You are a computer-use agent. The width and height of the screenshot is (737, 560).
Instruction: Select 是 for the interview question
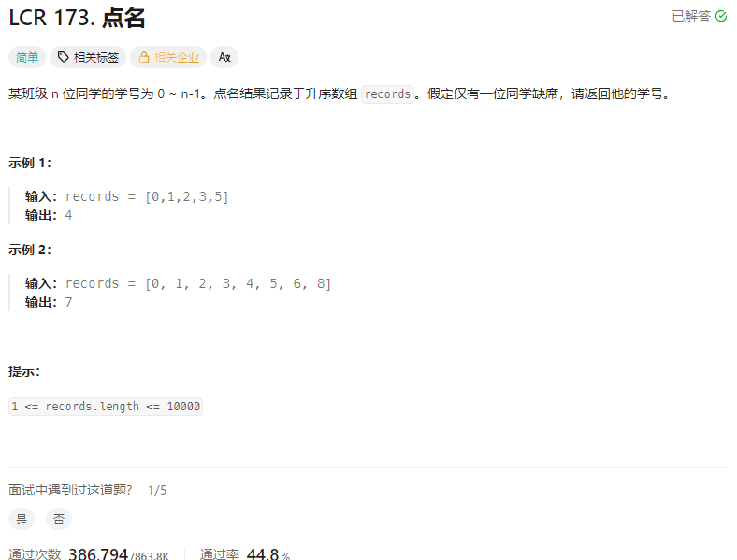coord(22,519)
